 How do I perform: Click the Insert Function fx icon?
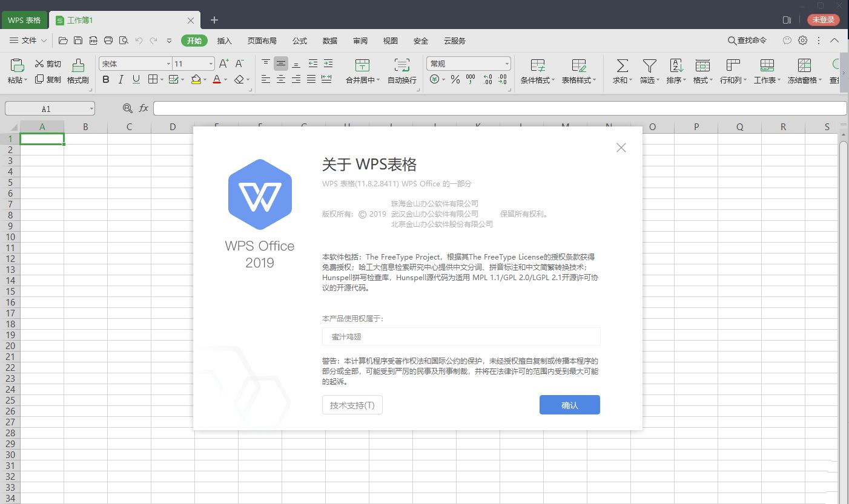[144, 108]
